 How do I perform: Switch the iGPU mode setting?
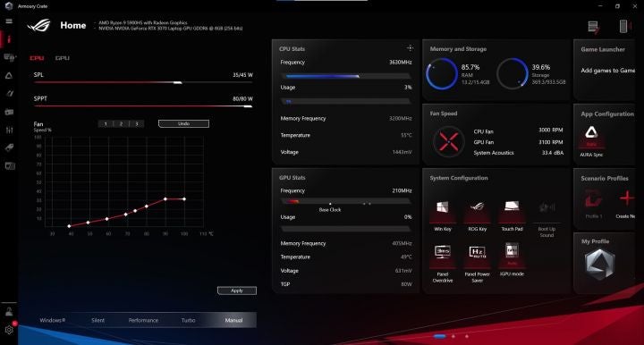tap(512, 259)
